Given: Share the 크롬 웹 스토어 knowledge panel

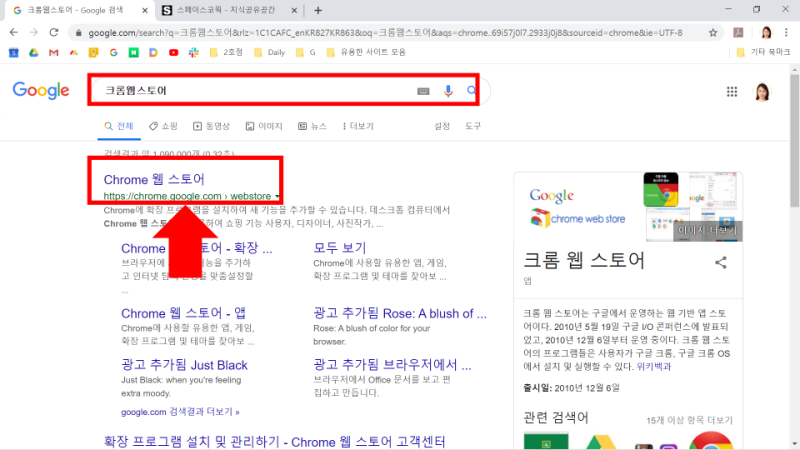Looking at the screenshot, I should point(720,262).
